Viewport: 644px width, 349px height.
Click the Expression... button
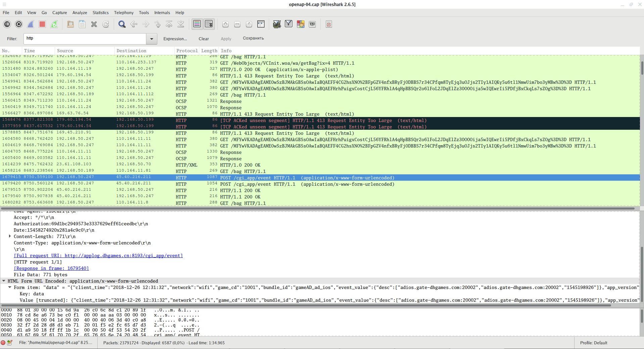coord(175,39)
